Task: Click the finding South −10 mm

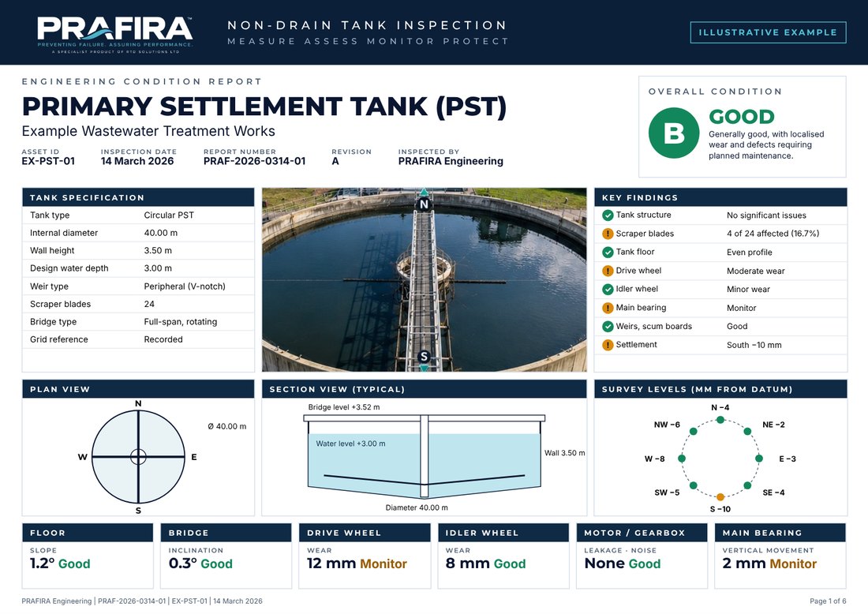Action: click(754, 345)
